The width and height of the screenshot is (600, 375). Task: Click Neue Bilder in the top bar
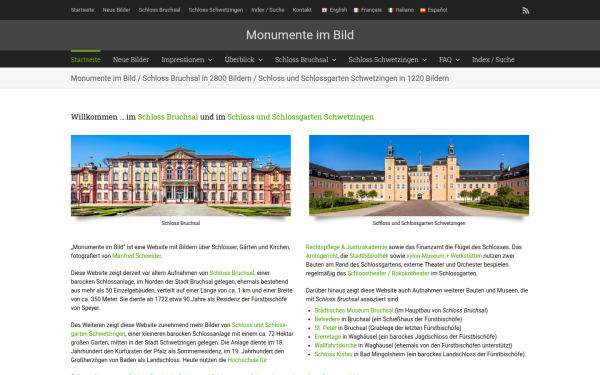(x=116, y=10)
